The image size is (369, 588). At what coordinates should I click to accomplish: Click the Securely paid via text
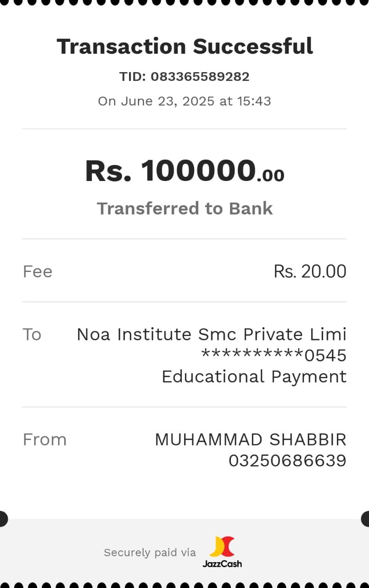coord(150,553)
